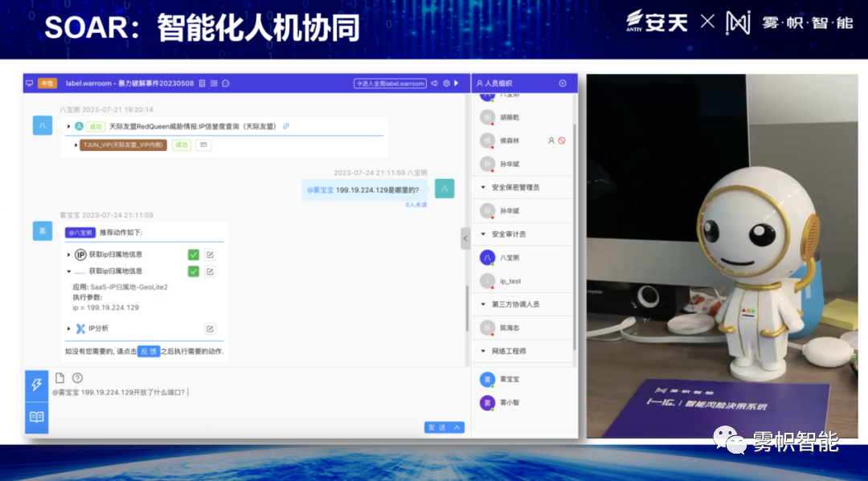The width and height of the screenshot is (868, 481).
Task: Open settings gear in warroom header
Action: point(447,84)
